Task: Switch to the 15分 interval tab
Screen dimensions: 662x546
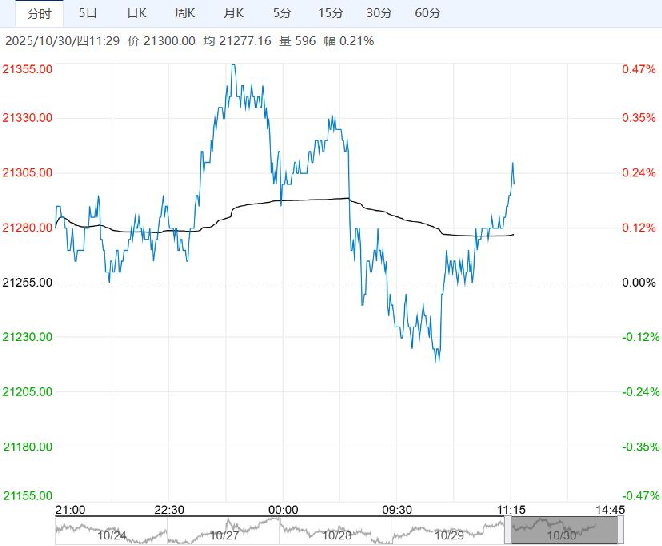Action: click(330, 13)
